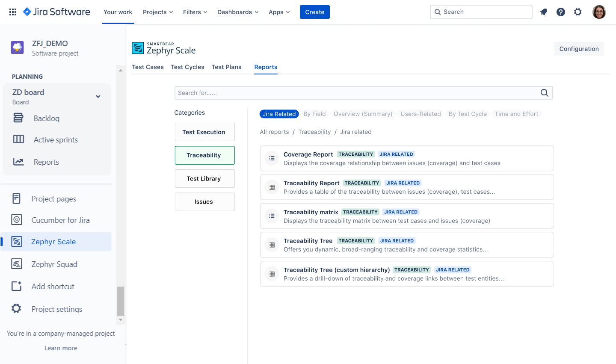616x364 pixels.
Task: Open the Your work tab
Action: (118, 12)
